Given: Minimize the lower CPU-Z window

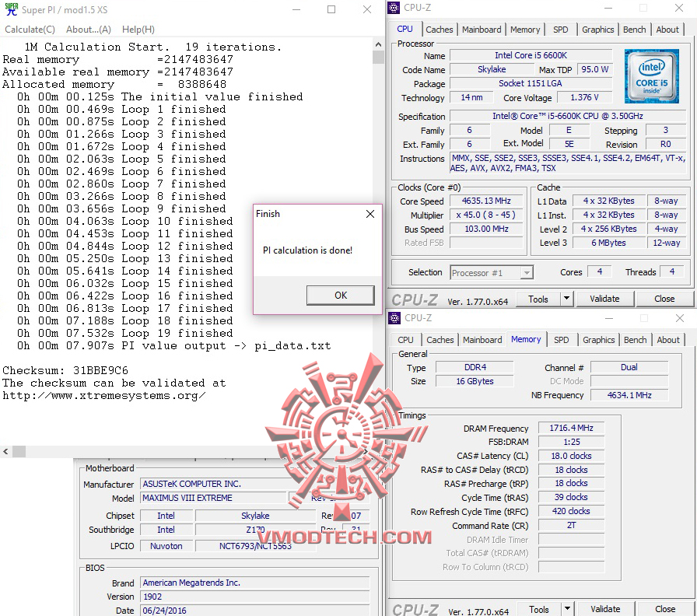Looking at the screenshot, I should pyautogui.click(x=608, y=318).
